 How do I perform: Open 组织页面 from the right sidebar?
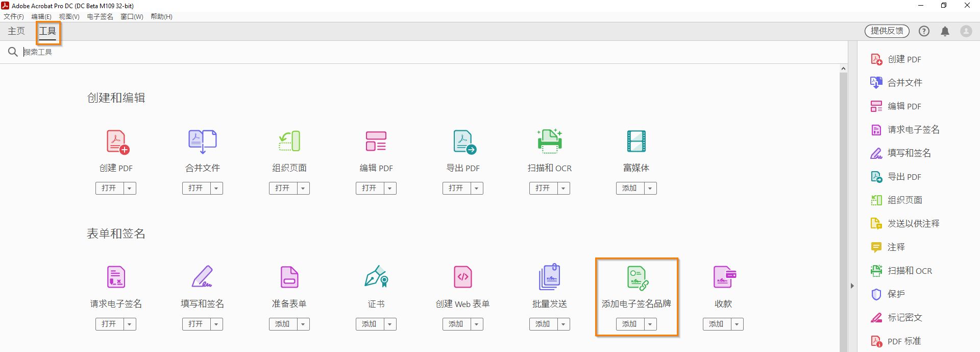896,200
